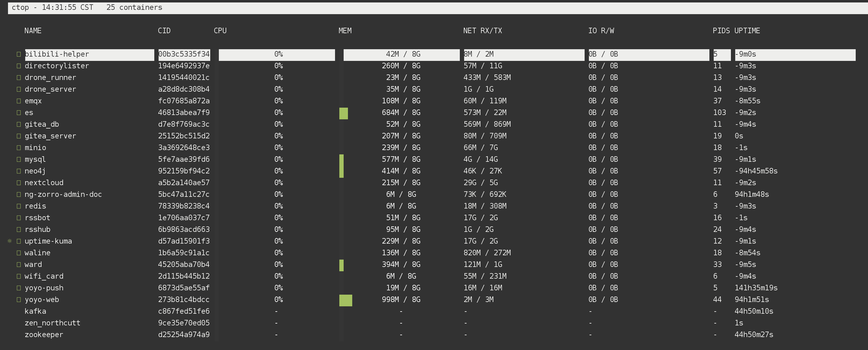Click the '25 containers' count in header
868x350 pixels.
pyautogui.click(x=134, y=7)
